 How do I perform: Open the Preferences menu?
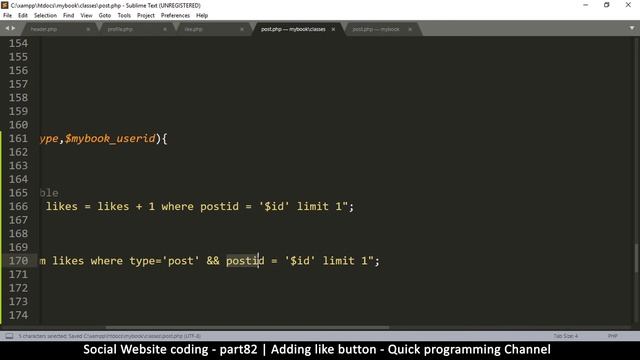click(175, 16)
